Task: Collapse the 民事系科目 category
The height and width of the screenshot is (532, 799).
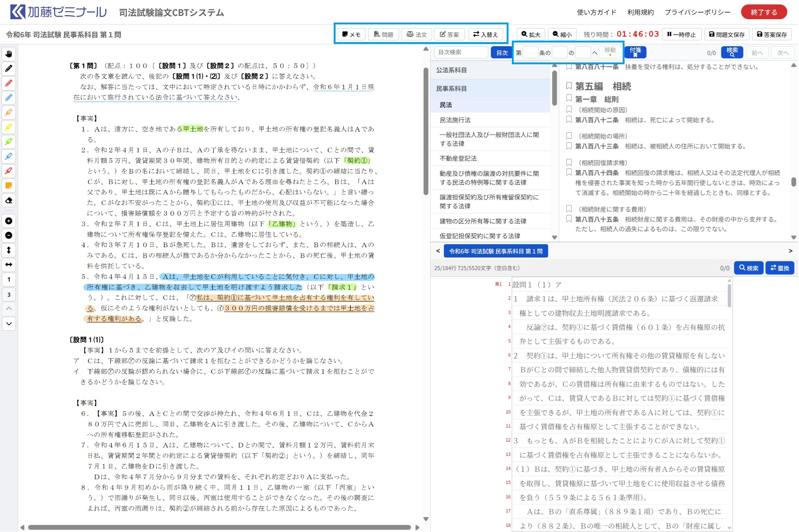Action: [451, 89]
